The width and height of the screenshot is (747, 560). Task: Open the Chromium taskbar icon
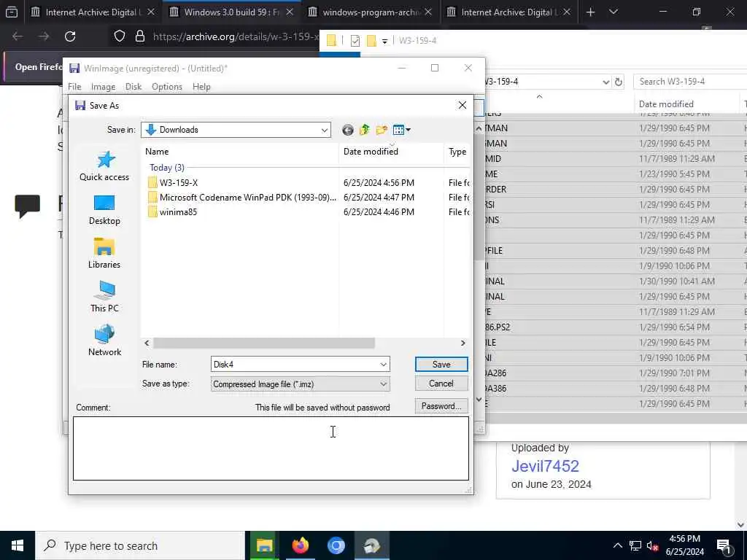coord(336,545)
